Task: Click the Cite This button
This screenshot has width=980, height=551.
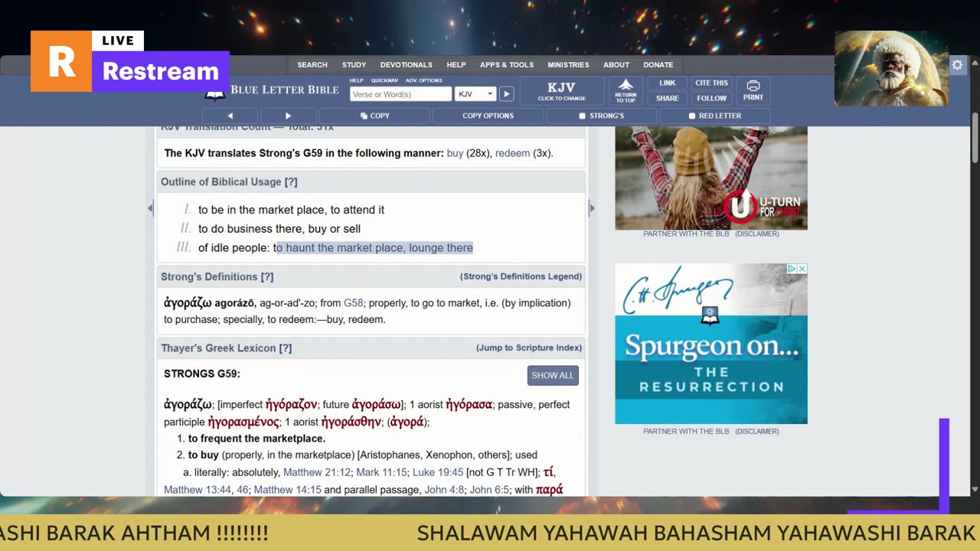Action: click(x=711, y=83)
